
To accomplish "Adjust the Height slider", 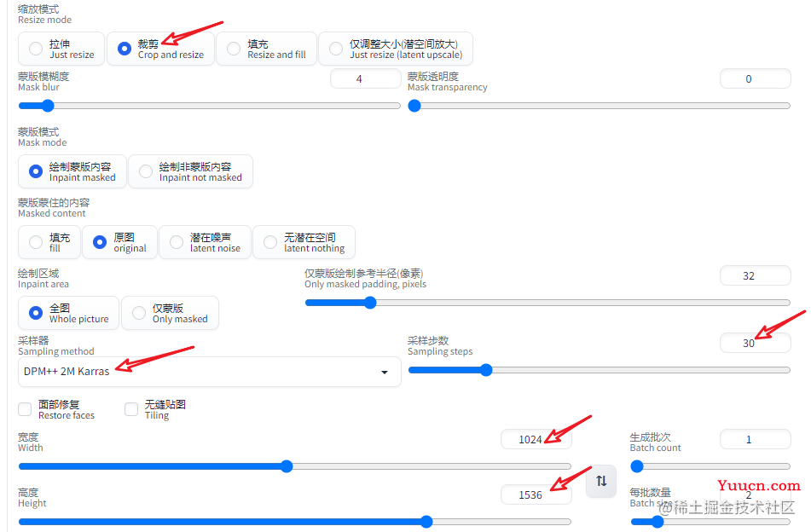I will [295, 522].
